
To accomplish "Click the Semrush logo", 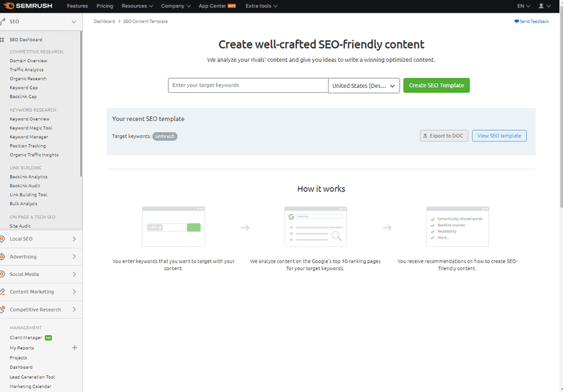I will point(27,6).
